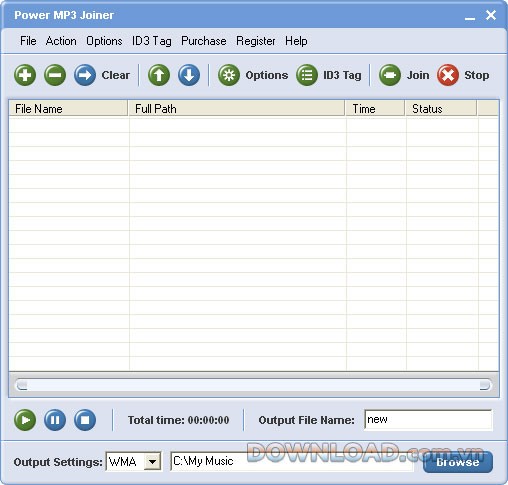Open the Purchase menu
This screenshot has width=508, height=485.
pyautogui.click(x=204, y=41)
